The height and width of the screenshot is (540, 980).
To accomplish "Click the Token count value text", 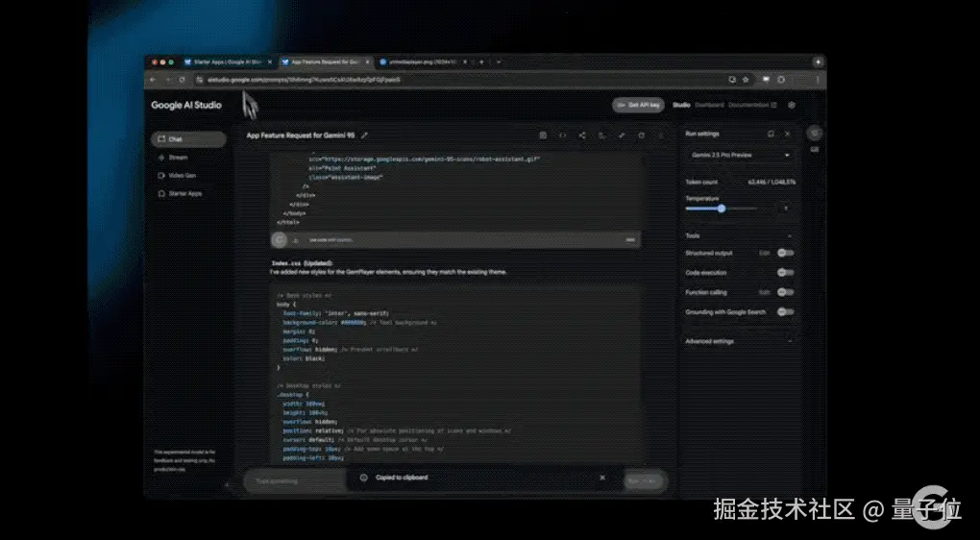I will 772,182.
